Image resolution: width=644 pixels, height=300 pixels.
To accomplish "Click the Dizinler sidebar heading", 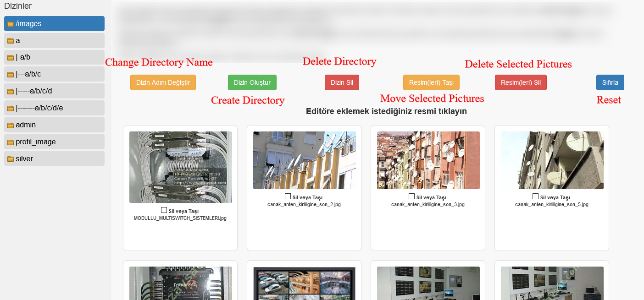I will (x=18, y=6).
